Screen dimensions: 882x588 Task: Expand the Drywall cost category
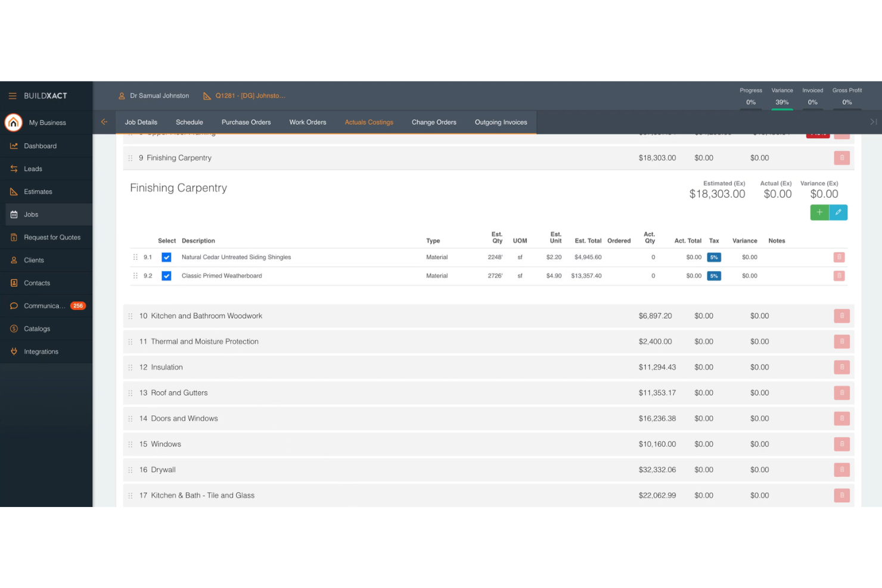click(163, 469)
